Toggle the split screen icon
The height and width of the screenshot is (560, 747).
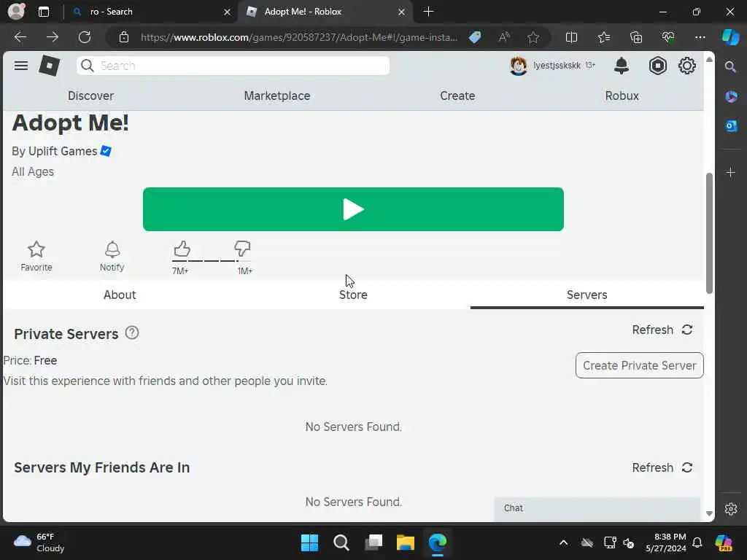coord(571,37)
